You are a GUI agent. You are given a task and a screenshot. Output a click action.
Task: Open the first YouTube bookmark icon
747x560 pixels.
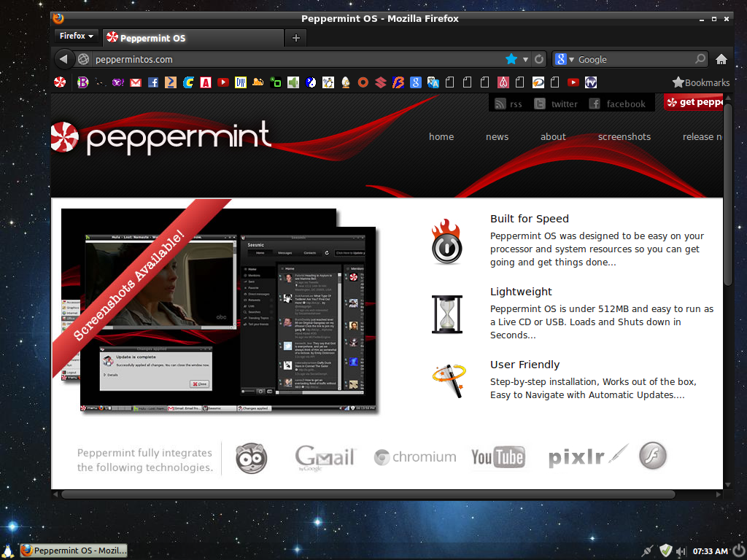(x=223, y=82)
